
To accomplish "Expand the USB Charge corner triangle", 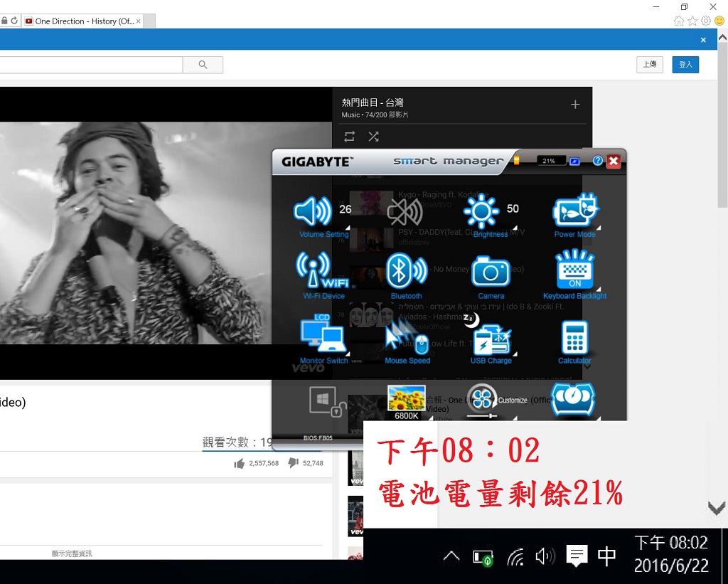I will [515, 354].
